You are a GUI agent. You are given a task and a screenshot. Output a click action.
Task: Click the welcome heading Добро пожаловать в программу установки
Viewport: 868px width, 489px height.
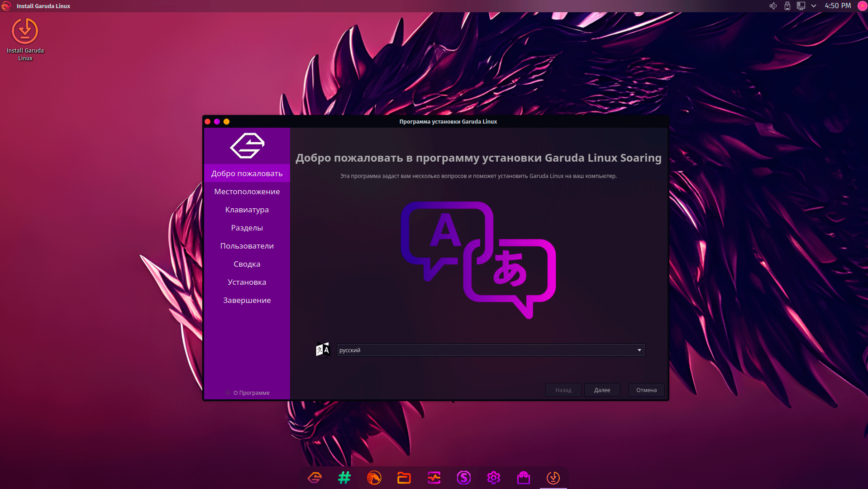tap(478, 158)
